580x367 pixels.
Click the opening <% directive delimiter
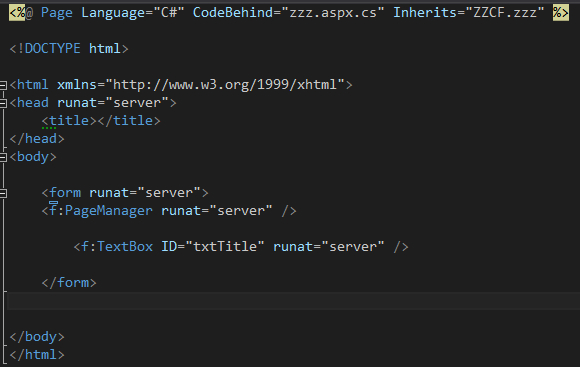[x=17, y=13]
